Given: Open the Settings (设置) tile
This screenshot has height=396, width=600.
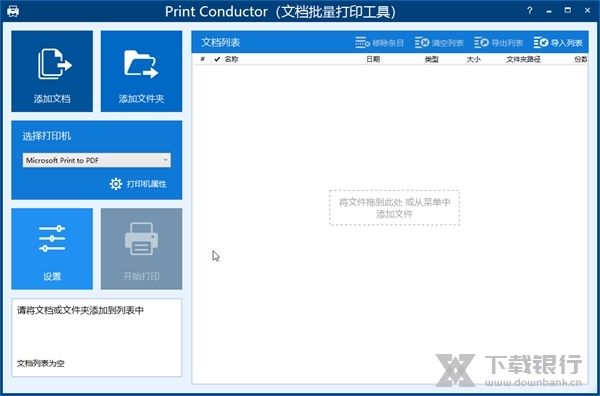Looking at the screenshot, I should (x=52, y=249).
